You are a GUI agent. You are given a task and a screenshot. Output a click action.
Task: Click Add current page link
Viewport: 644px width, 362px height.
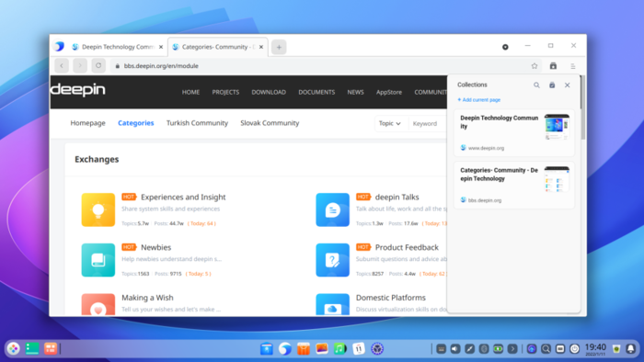pos(479,99)
